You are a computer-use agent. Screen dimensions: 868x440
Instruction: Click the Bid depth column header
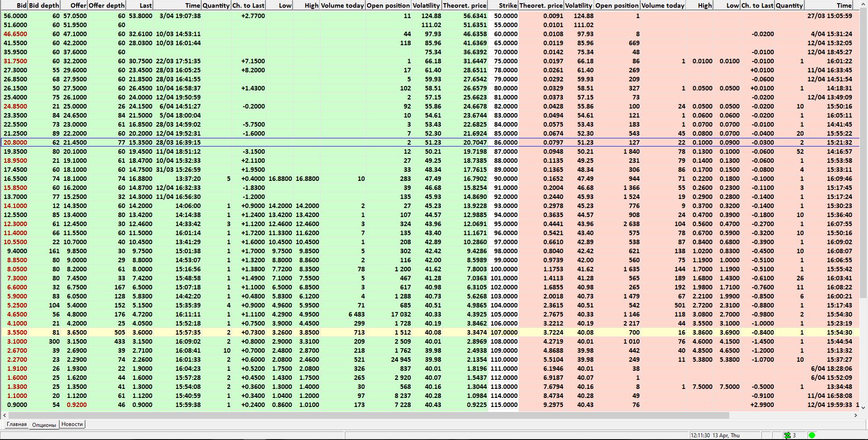point(44,5)
